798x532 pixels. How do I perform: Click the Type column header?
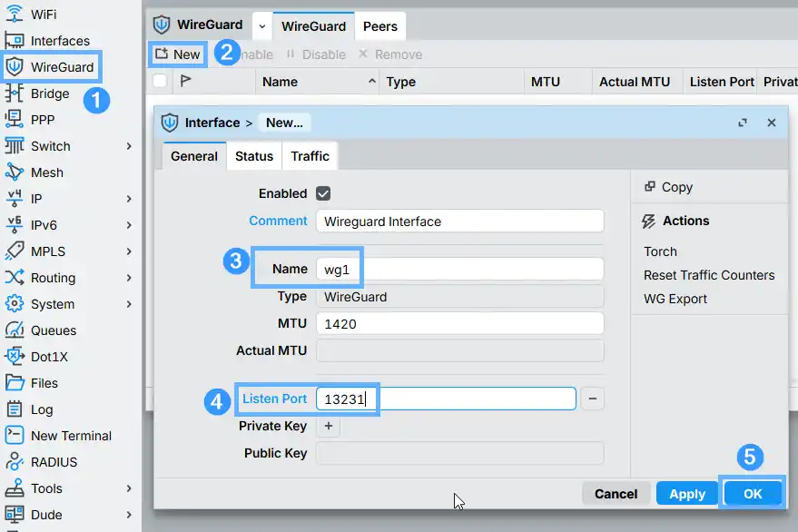coord(452,82)
